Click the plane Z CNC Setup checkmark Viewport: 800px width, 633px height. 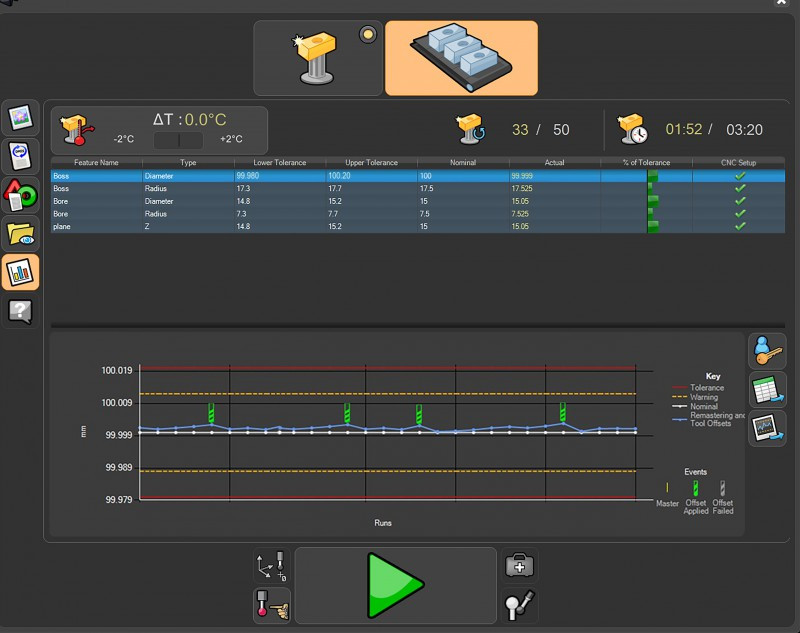[x=740, y=226]
